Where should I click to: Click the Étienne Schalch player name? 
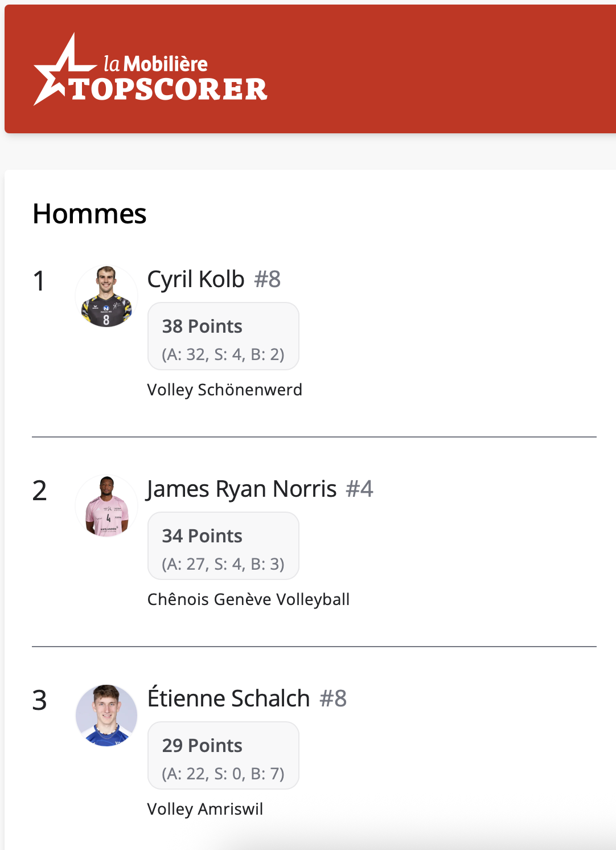pos(228,698)
